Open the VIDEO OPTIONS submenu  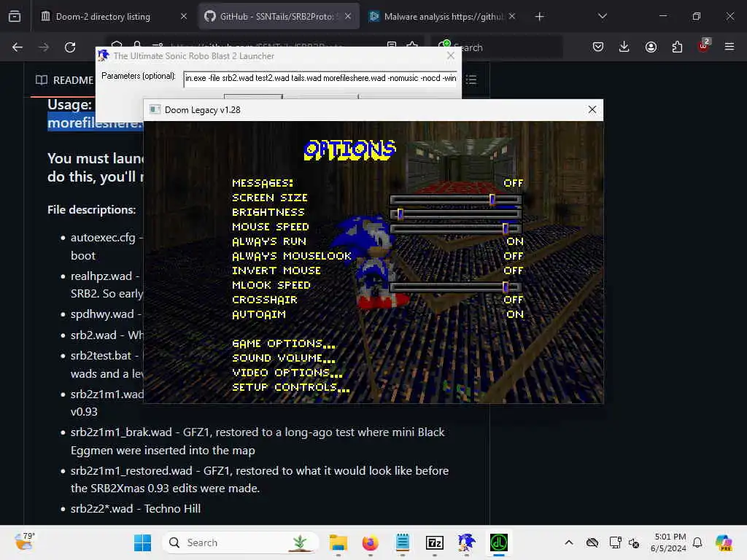(x=287, y=373)
